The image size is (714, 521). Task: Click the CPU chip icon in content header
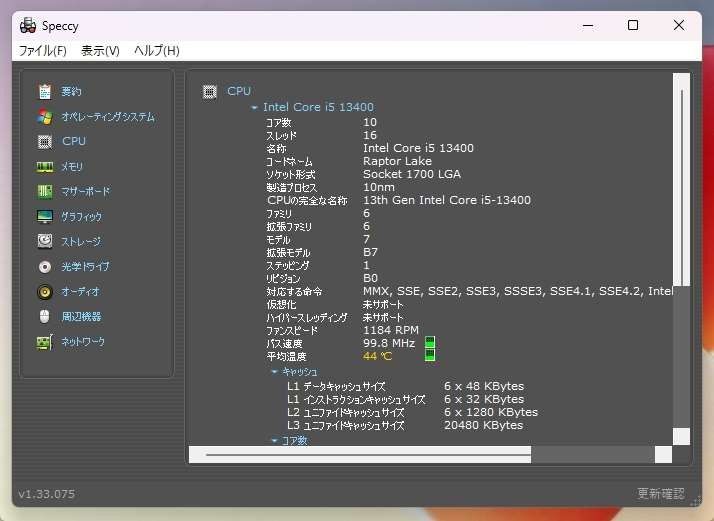point(209,92)
